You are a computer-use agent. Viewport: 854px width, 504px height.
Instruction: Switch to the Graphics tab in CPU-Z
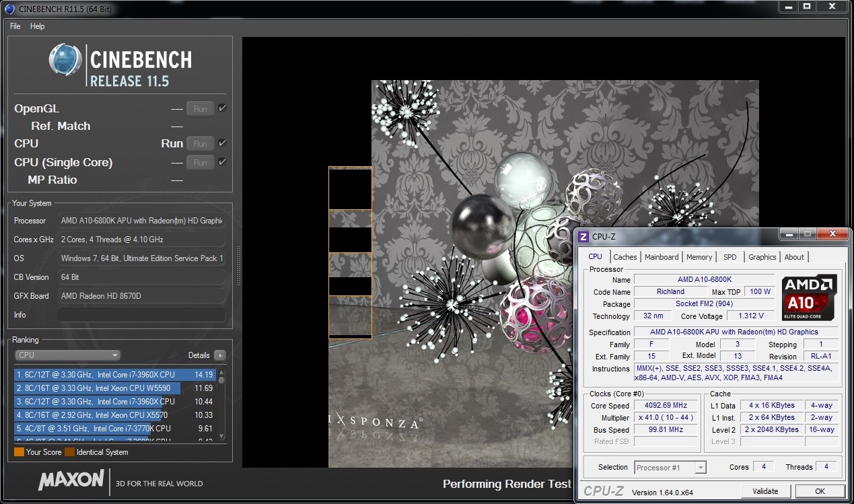[x=762, y=257]
